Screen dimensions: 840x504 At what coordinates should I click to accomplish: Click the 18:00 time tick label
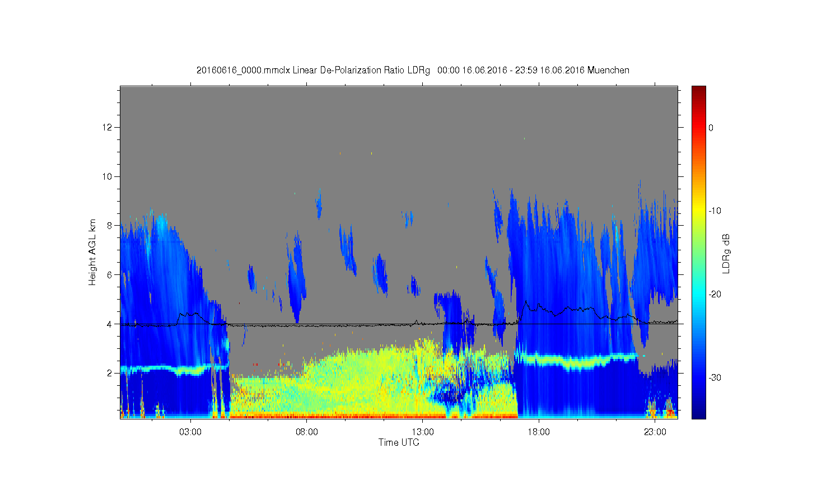[539, 432]
